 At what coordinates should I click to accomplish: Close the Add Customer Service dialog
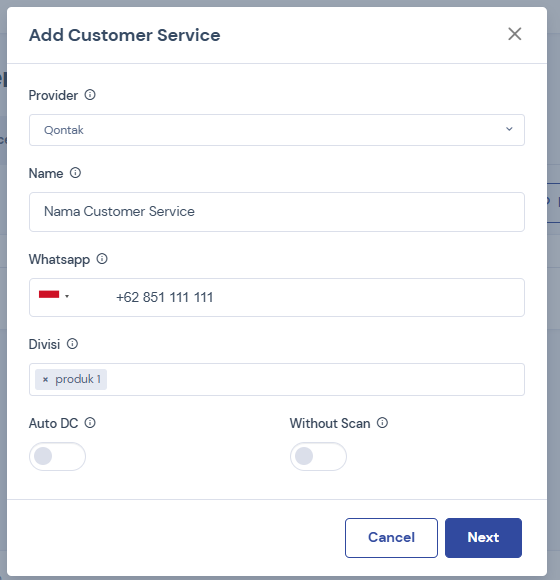coord(515,34)
